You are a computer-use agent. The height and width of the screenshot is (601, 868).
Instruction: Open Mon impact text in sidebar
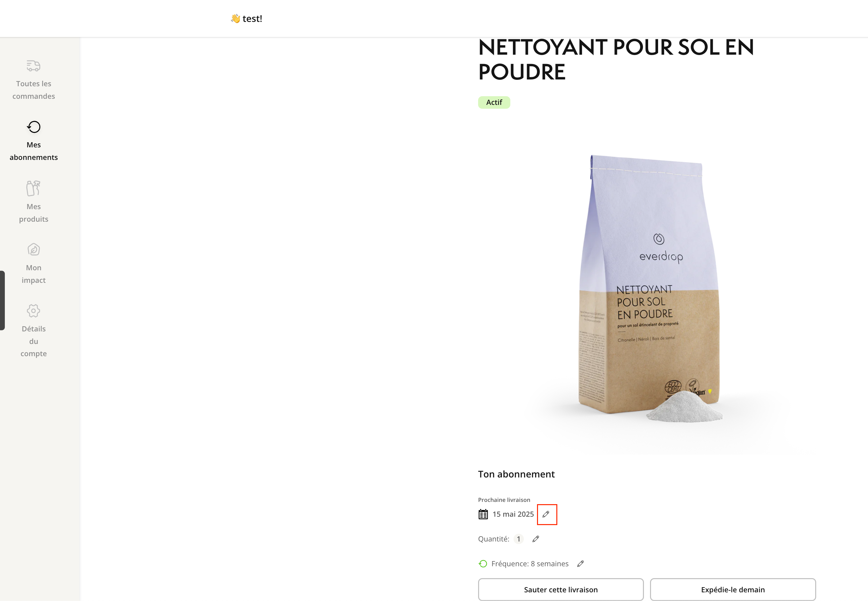pyautogui.click(x=33, y=274)
